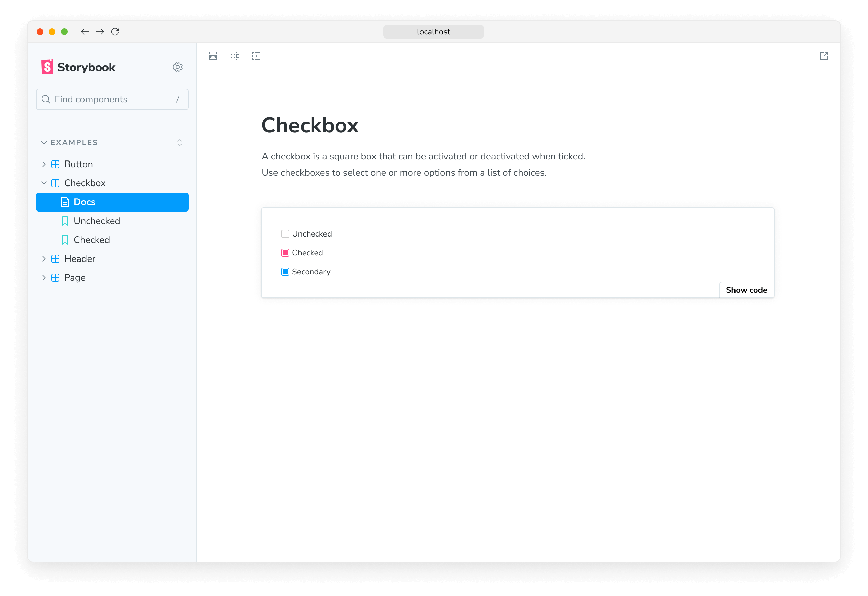Viewport: 868px width, 596px height.
Task: Click the Find components search field
Action: (112, 100)
